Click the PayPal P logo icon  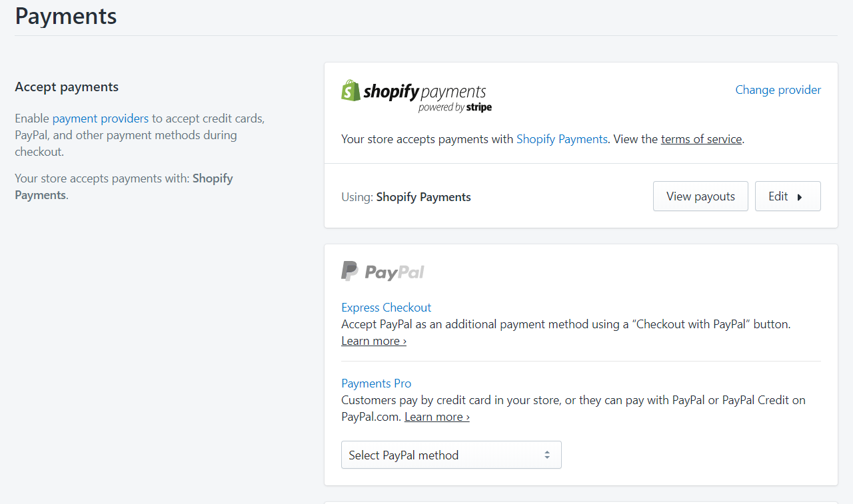click(349, 271)
